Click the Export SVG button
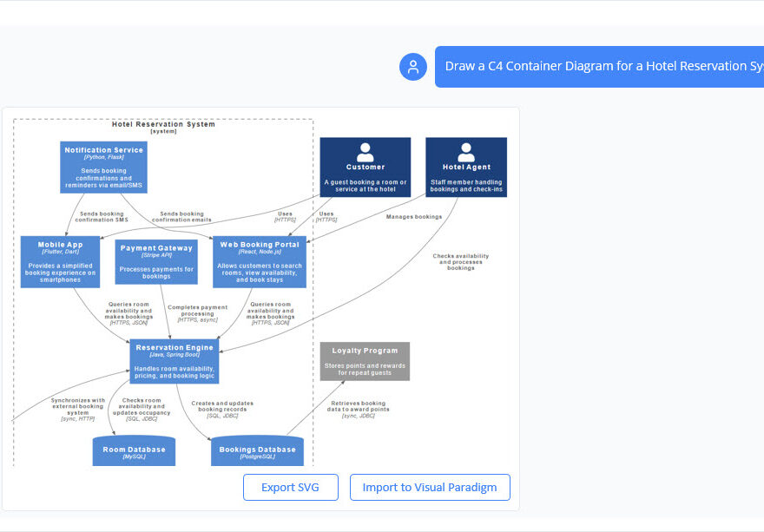 (x=290, y=487)
